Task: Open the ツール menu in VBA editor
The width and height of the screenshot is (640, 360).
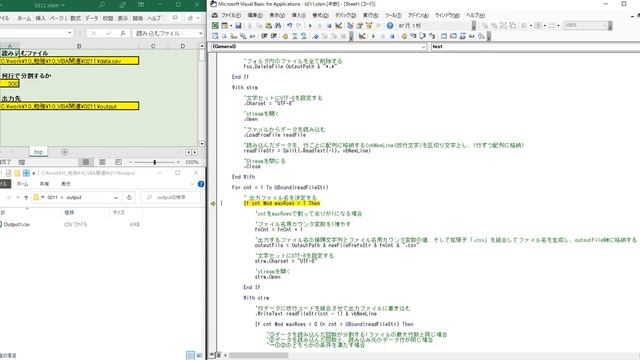Action: point(393,15)
